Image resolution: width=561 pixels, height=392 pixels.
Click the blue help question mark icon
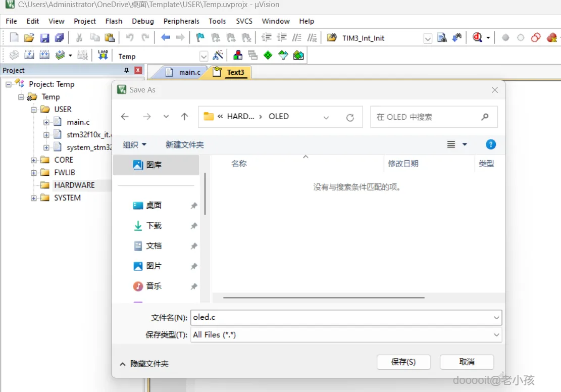click(x=490, y=144)
